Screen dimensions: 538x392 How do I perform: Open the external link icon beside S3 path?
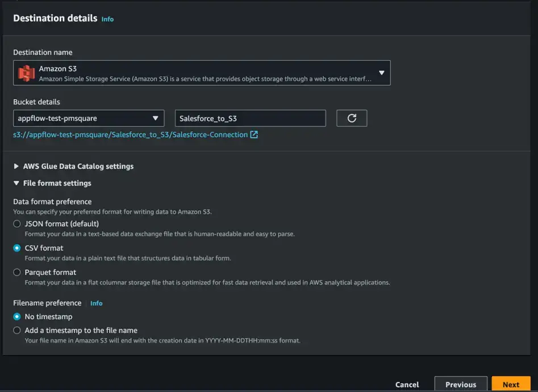(x=254, y=135)
